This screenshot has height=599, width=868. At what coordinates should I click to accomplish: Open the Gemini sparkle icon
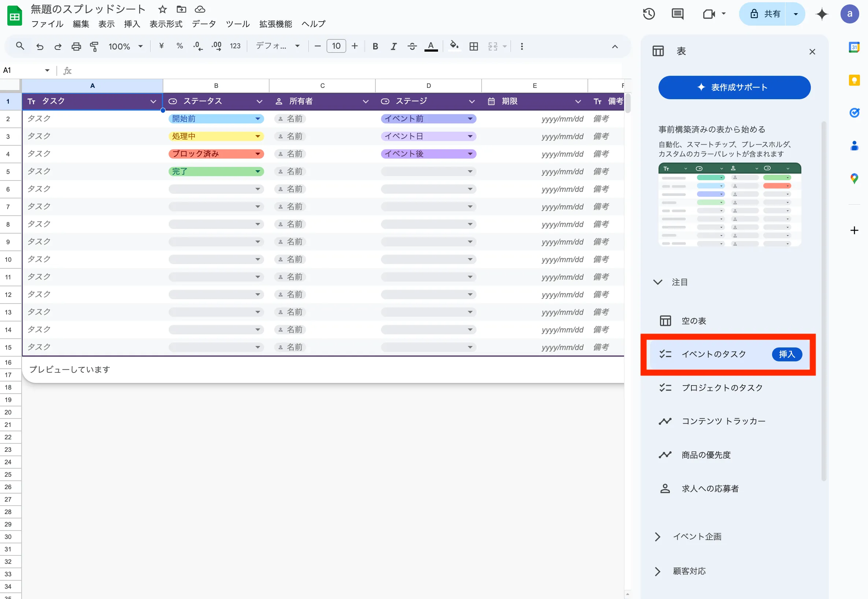click(822, 14)
